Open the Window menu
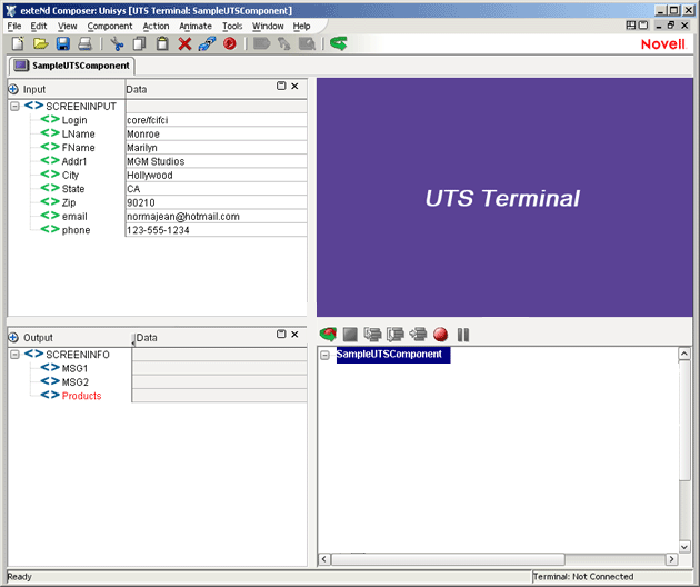This screenshot has width=700, height=587. coord(268,26)
